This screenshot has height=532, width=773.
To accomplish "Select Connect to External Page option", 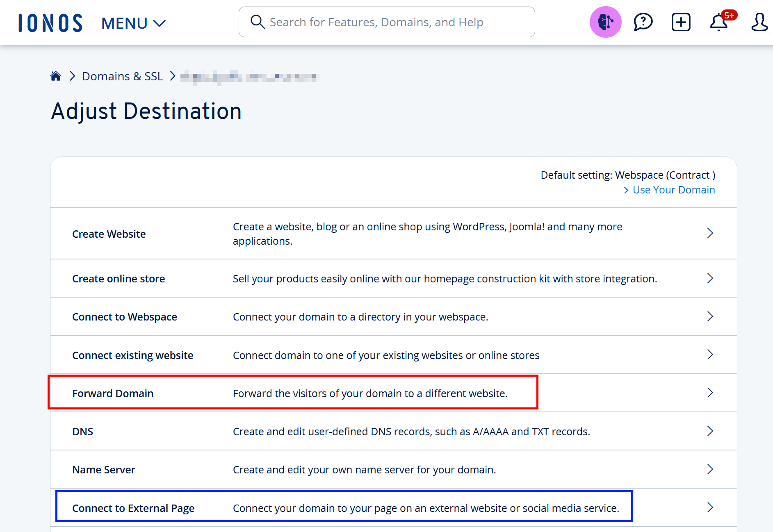I will click(133, 508).
